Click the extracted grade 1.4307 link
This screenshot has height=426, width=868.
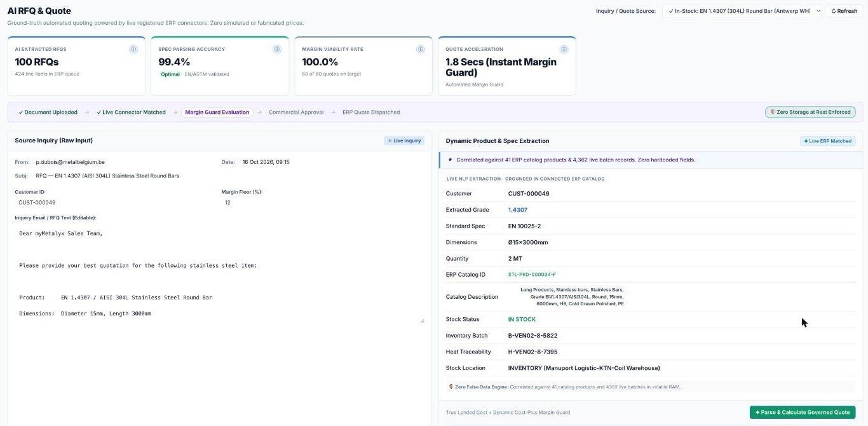(517, 210)
